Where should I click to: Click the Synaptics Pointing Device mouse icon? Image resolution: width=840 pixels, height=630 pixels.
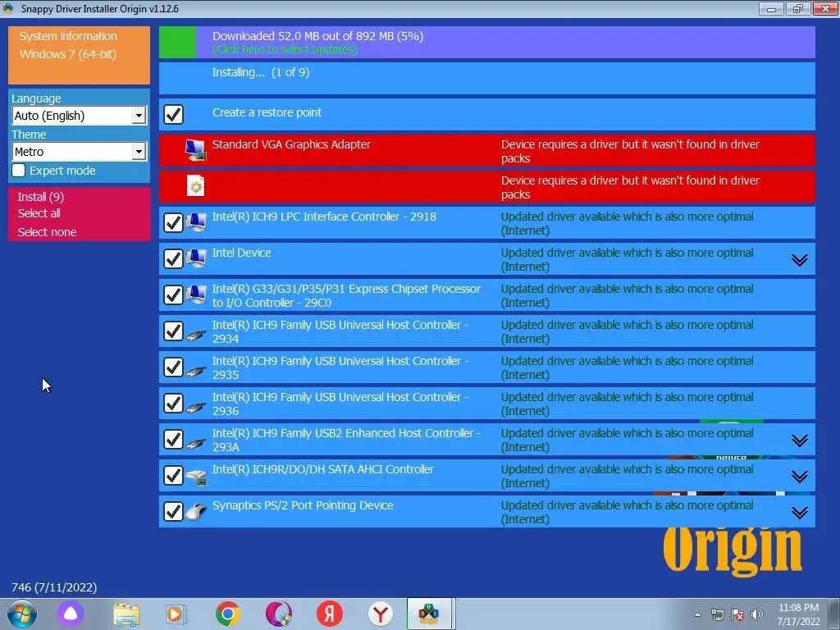point(196,512)
